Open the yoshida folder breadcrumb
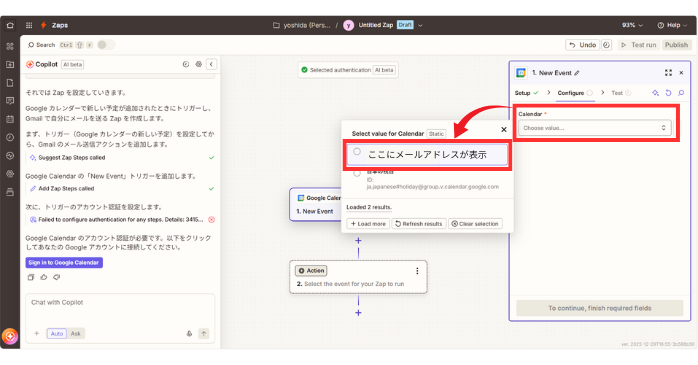Image resolution: width=698 pixels, height=365 pixels. 302,25
